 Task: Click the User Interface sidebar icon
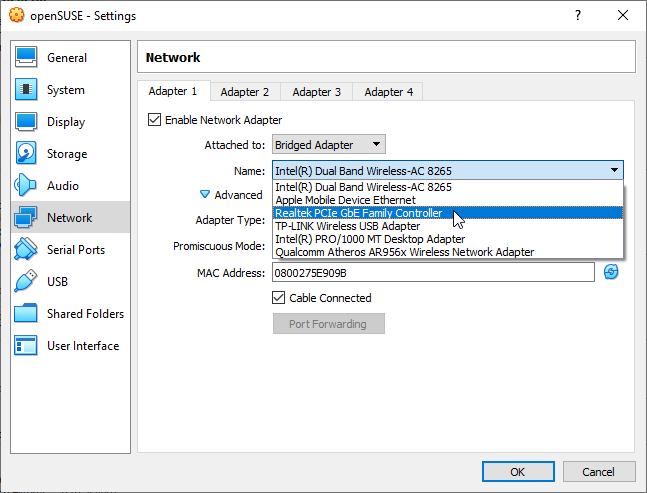coord(27,346)
